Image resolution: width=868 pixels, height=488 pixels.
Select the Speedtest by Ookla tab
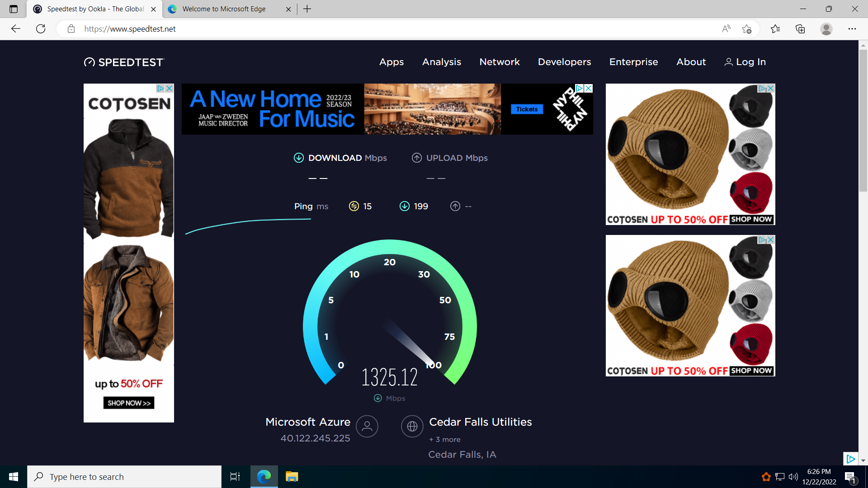click(94, 9)
